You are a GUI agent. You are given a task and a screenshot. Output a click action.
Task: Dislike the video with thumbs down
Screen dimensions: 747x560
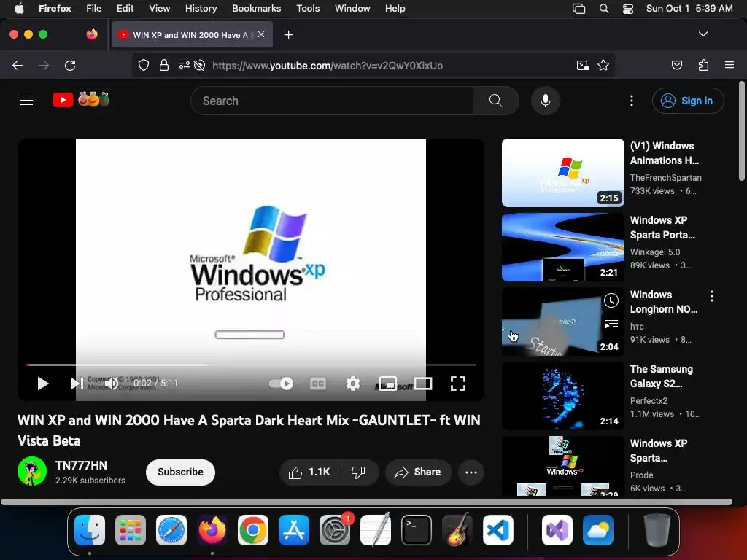[x=359, y=472]
